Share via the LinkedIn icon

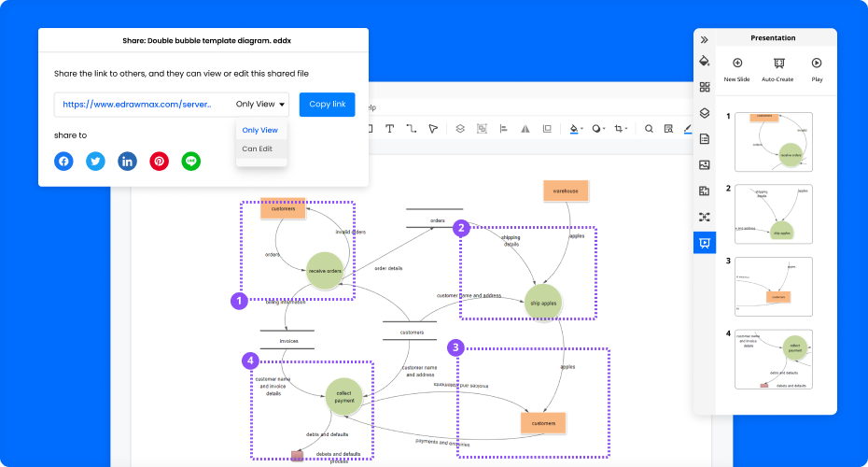click(x=127, y=161)
